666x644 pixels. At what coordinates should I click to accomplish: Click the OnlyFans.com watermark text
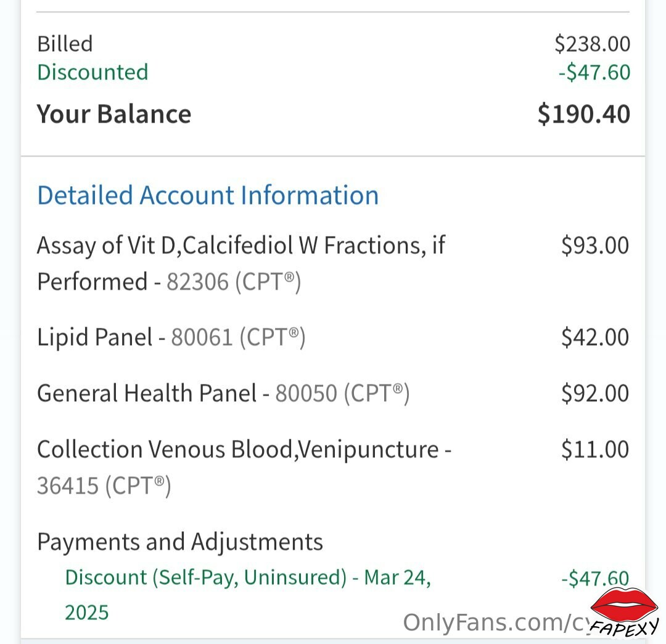(496, 623)
